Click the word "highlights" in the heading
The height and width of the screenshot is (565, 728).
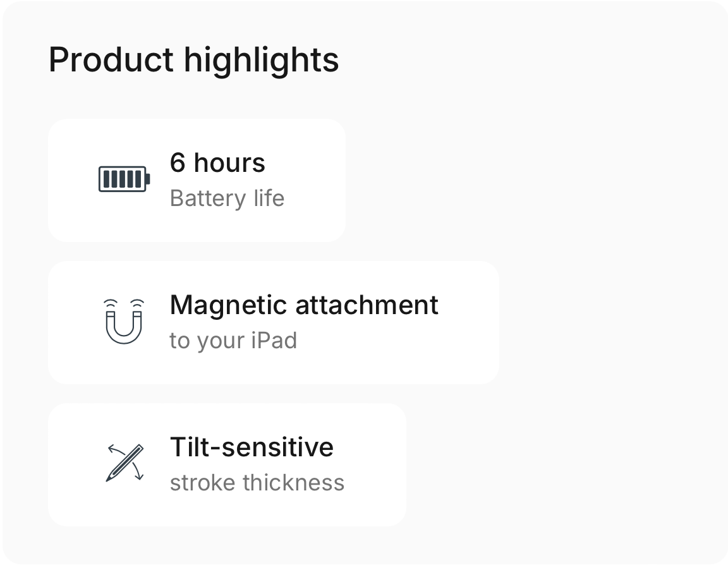pos(262,60)
